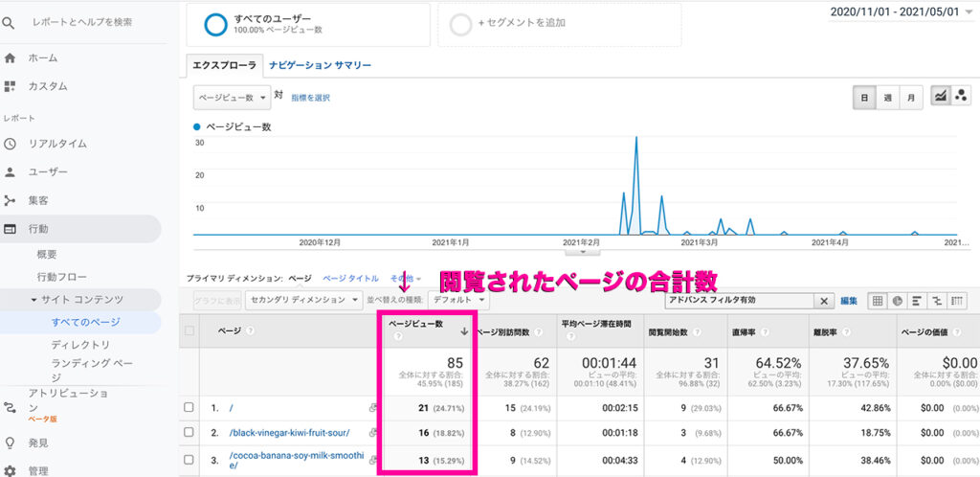Clear the advanced filter with X
Viewport: 980px width, 477px height.
(824, 302)
